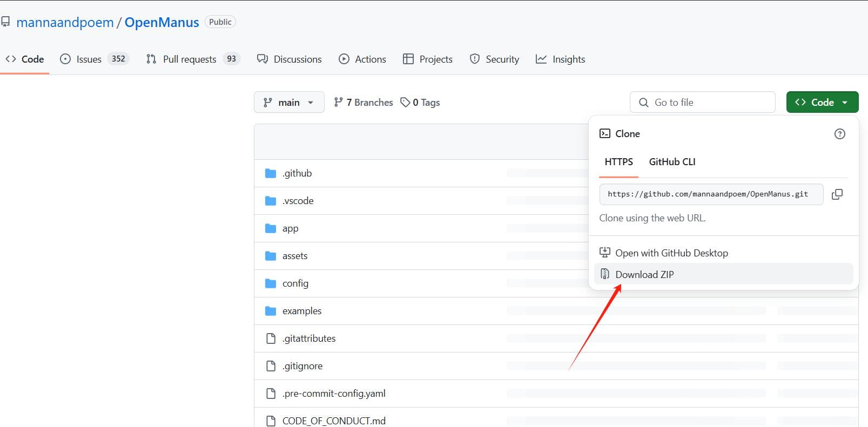Go to the Discussions tab

[290, 59]
